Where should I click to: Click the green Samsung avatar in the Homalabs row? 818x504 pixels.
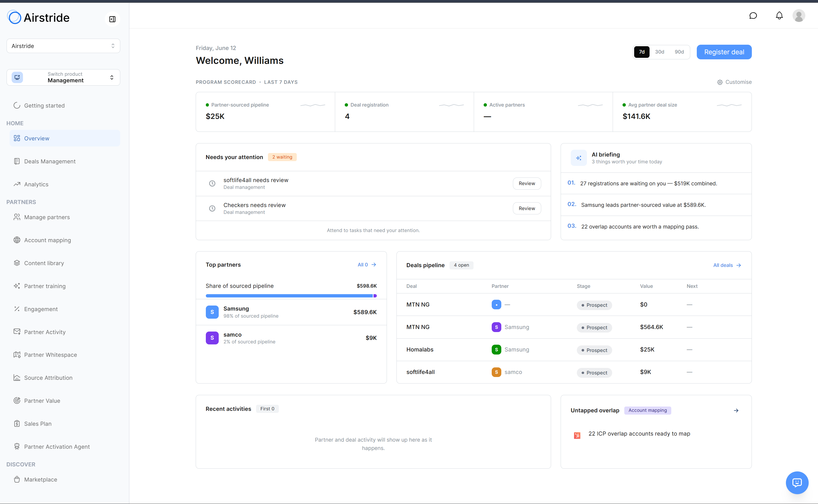[x=496, y=349]
